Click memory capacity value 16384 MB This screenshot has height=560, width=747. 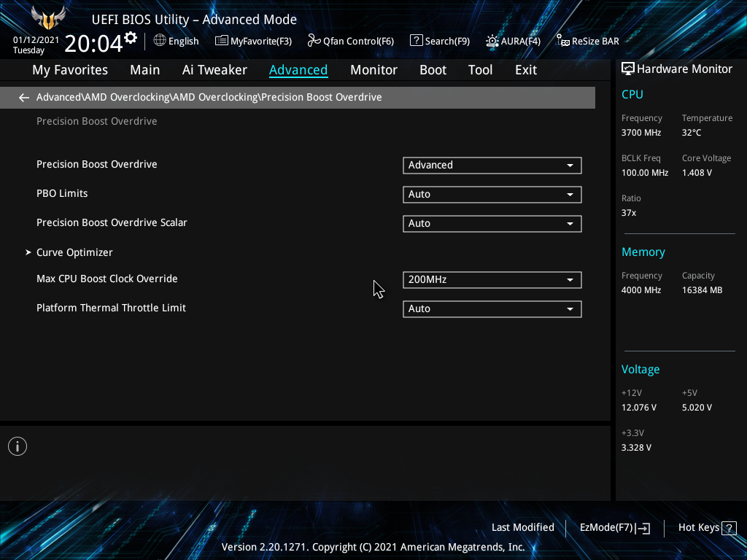click(x=702, y=289)
